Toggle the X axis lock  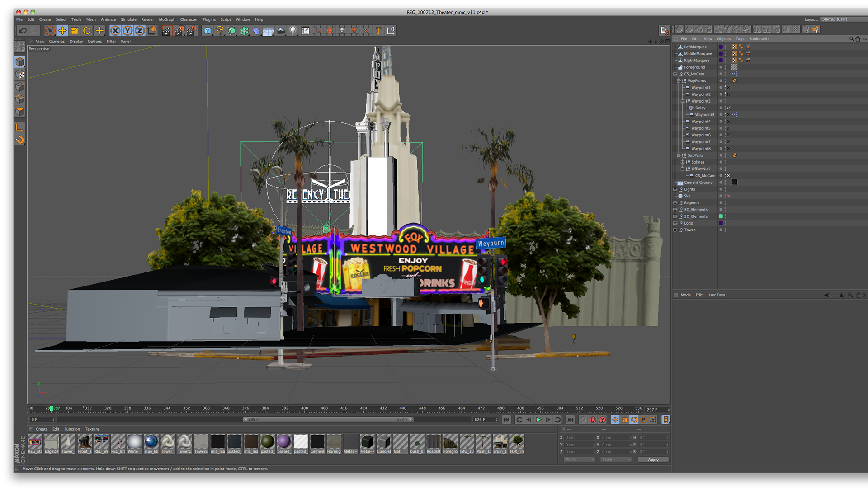[x=115, y=31]
